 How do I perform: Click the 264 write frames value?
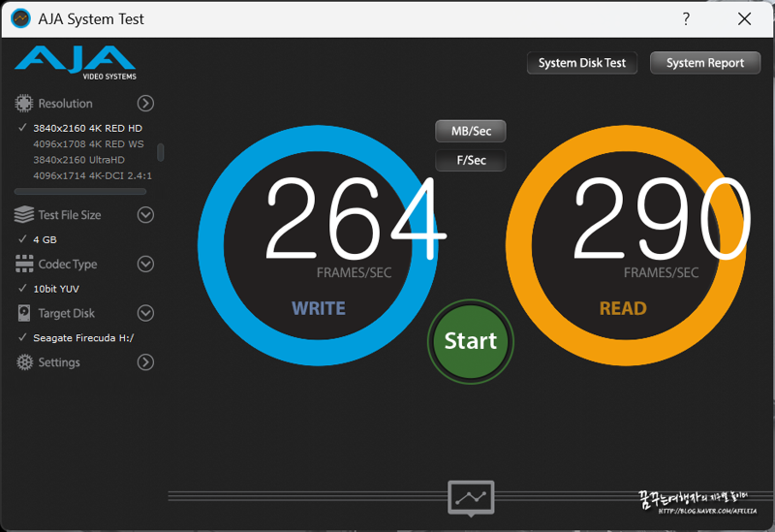[x=356, y=219]
